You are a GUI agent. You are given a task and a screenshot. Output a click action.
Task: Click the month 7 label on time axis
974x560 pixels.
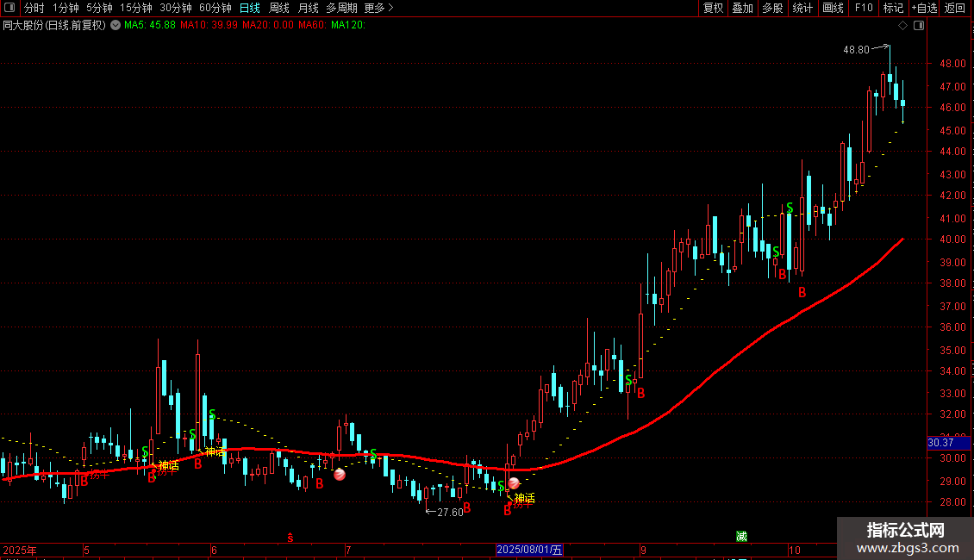[348, 550]
